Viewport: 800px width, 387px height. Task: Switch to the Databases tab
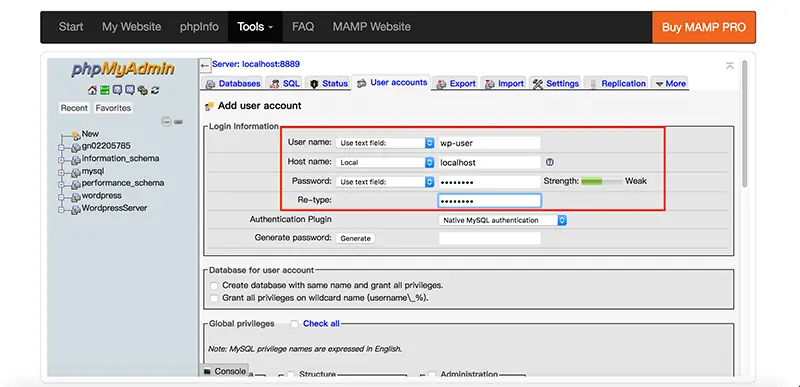233,84
